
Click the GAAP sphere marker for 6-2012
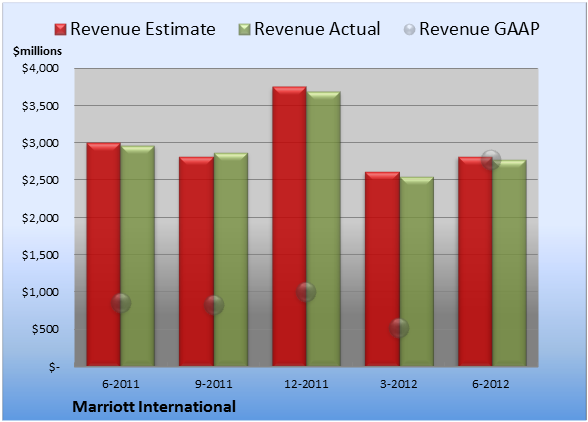coord(491,159)
